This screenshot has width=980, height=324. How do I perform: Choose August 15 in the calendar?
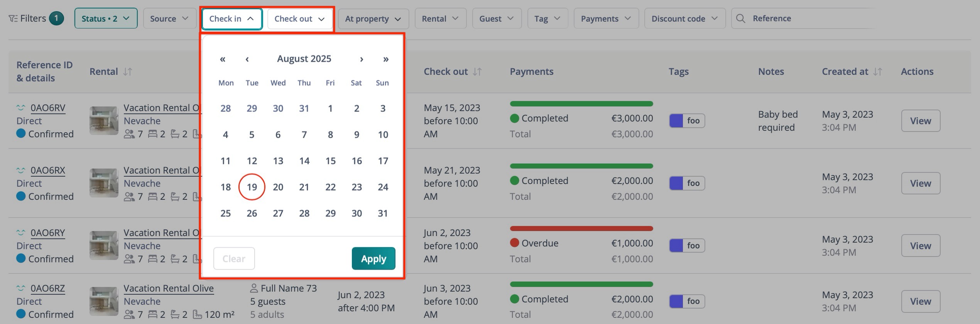point(330,161)
